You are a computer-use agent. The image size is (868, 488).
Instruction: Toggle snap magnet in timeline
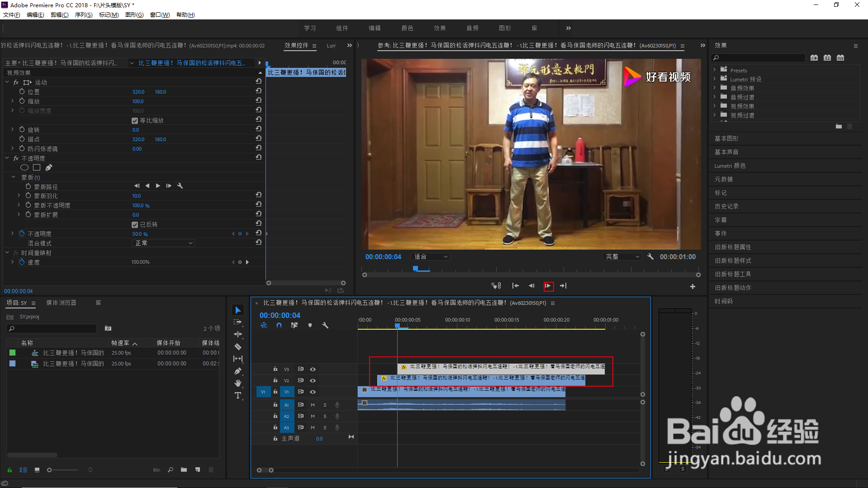(x=279, y=325)
